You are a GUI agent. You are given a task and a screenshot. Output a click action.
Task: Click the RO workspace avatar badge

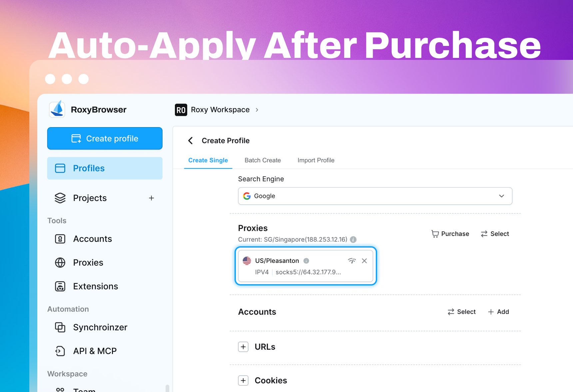click(181, 110)
